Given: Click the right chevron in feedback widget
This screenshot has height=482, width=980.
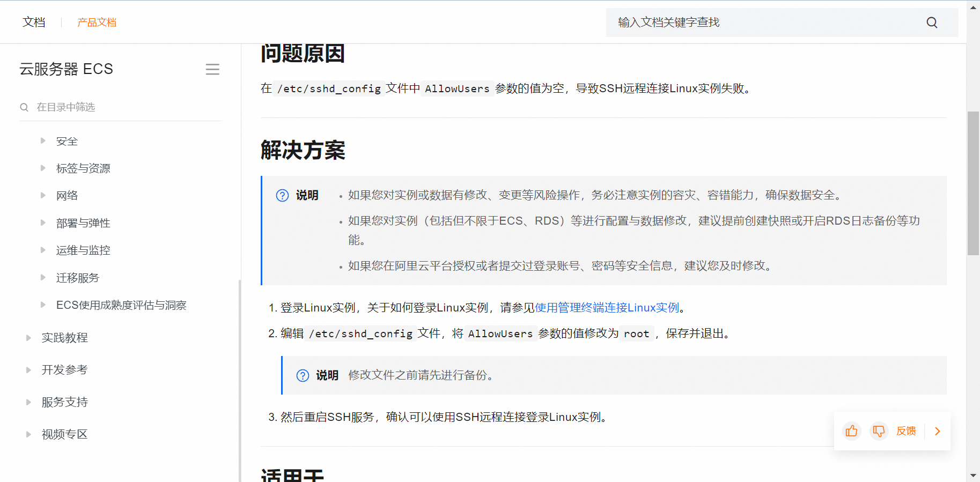Looking at the screenshot, I should pyautogui.click(x=938, y=431).
